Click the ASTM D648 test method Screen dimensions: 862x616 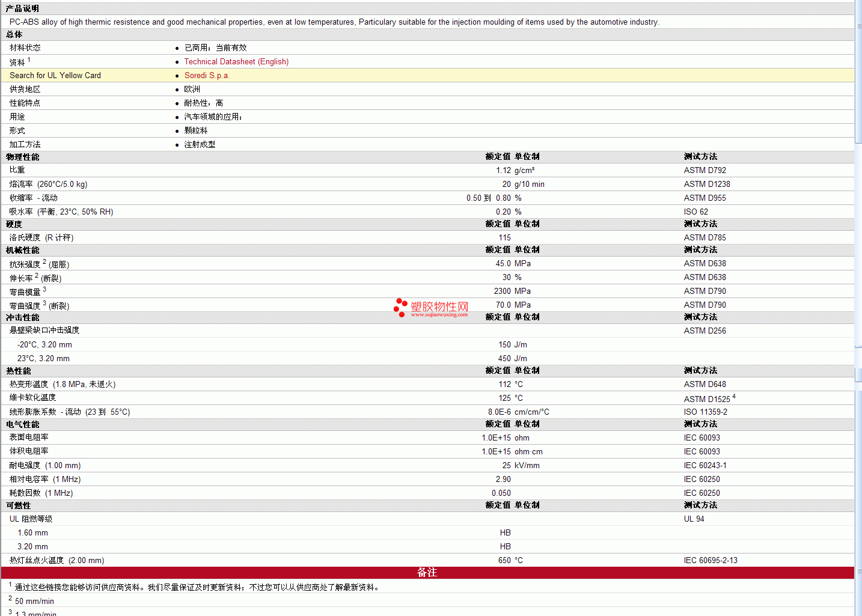pos(705,384)
